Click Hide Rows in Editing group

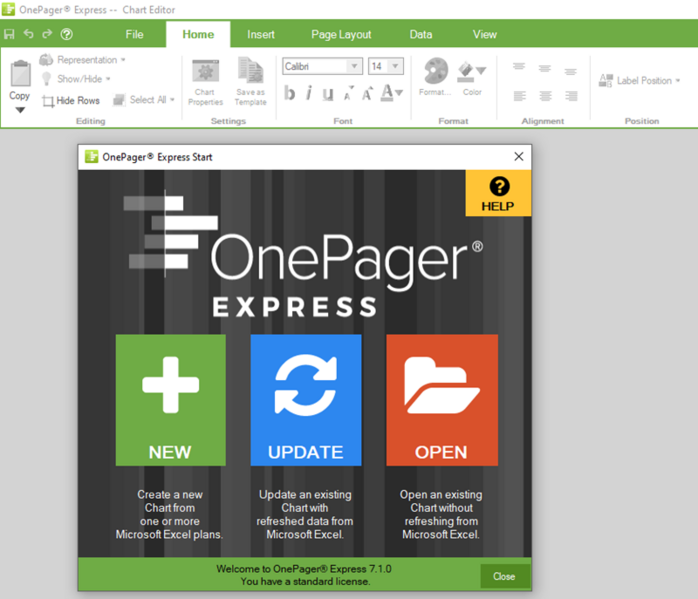coord(71,101)
